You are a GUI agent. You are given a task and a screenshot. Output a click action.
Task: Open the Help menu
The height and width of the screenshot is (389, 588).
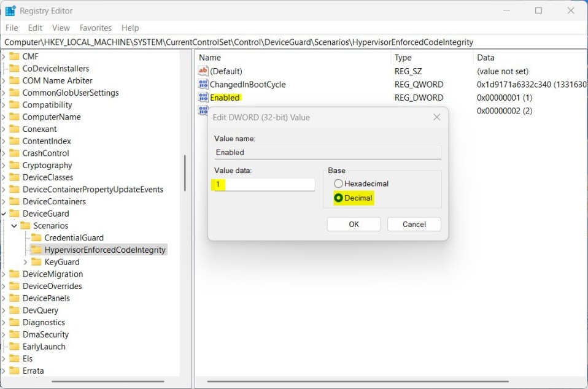pyautogui.click(x=130, y=28)
